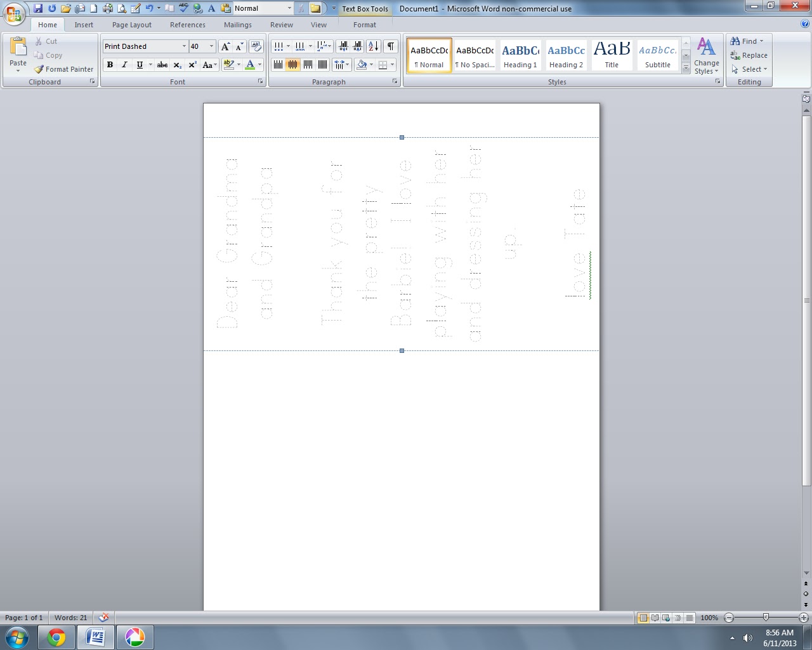Set third alignment button in Paragraph group
The image size is (812, 650).
click(x=308, y=65)
